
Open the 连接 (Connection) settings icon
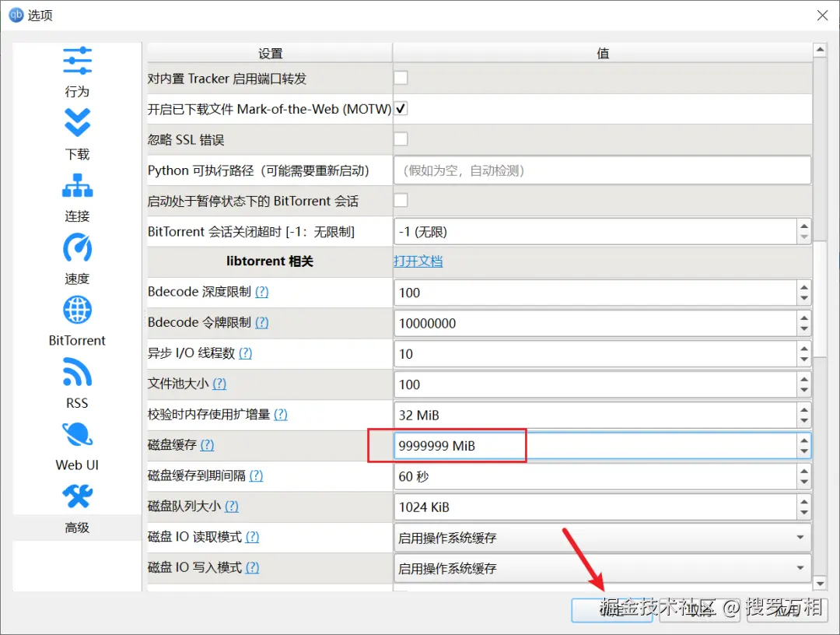point(77,185)
